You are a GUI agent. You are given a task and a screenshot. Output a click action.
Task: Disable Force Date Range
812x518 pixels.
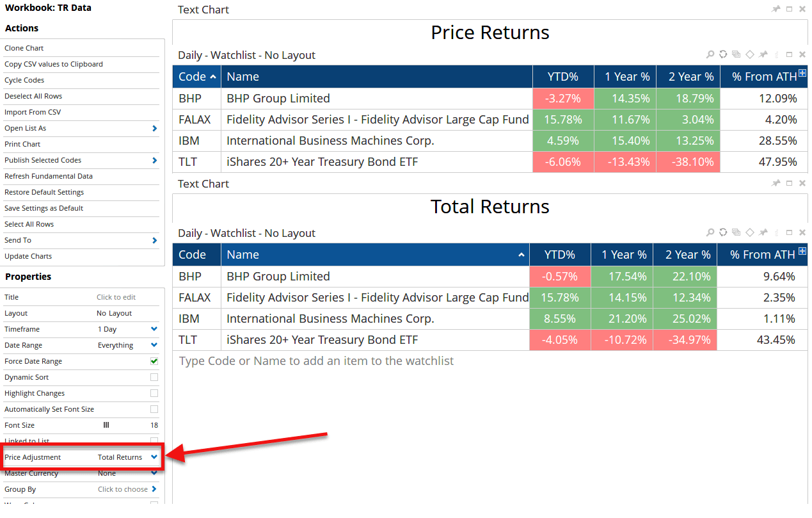pyautogui.click(x=154, y=361)
